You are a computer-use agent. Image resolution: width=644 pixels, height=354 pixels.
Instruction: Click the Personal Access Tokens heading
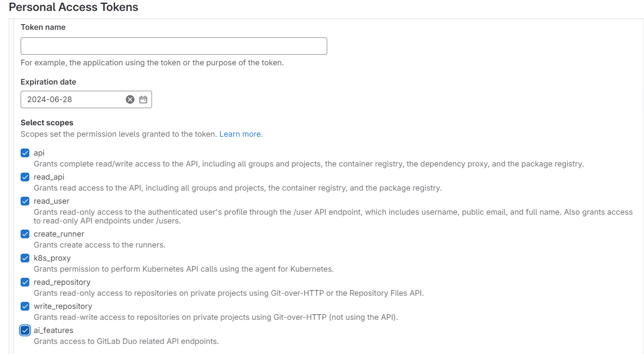(73, 7)
